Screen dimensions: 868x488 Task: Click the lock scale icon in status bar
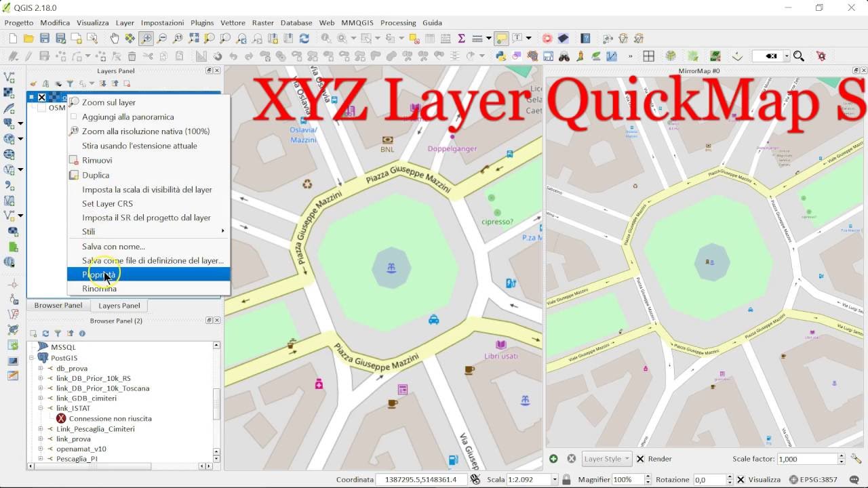tap(566, 479)
